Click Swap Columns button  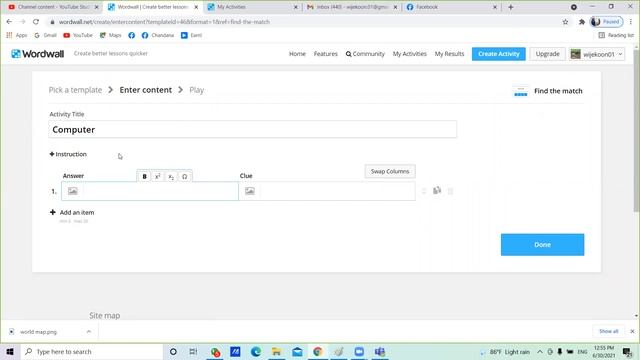[x=390, y=171]
